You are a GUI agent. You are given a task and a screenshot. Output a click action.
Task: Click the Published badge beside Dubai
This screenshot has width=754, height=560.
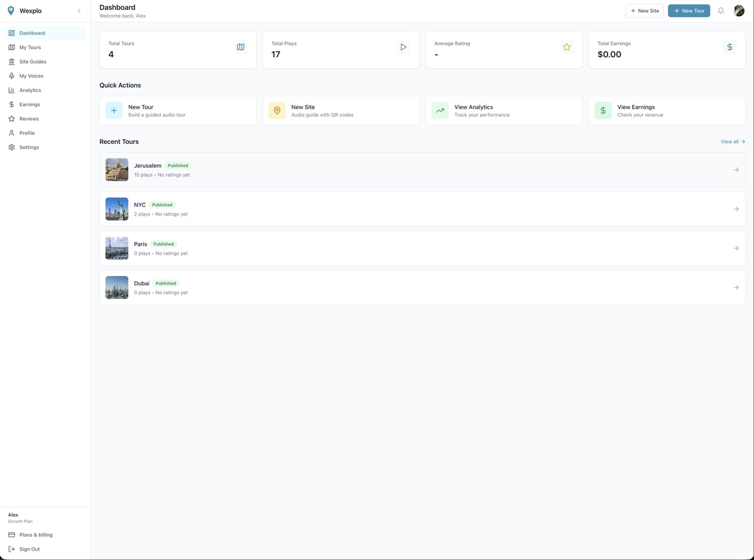click(166, 283)
